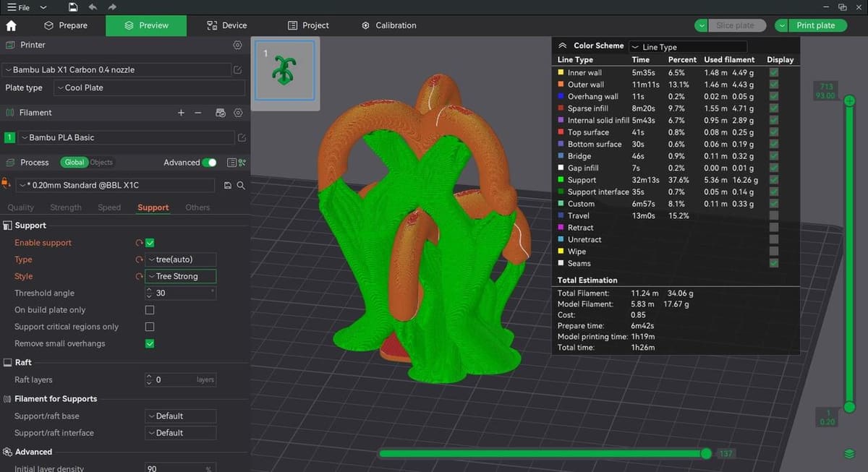This screenshot has height=472, width=868.
Task: Click the Home icon
Action: [x=11, y=25]
